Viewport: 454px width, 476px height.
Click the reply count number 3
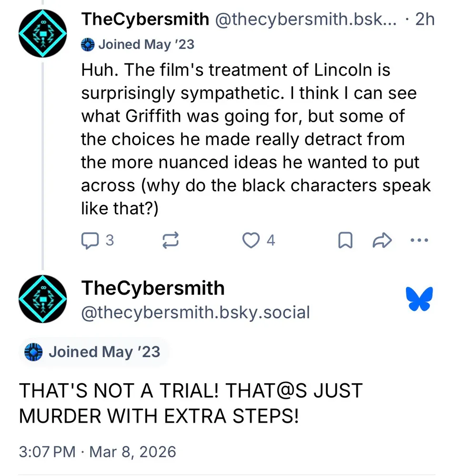[110, 241]
